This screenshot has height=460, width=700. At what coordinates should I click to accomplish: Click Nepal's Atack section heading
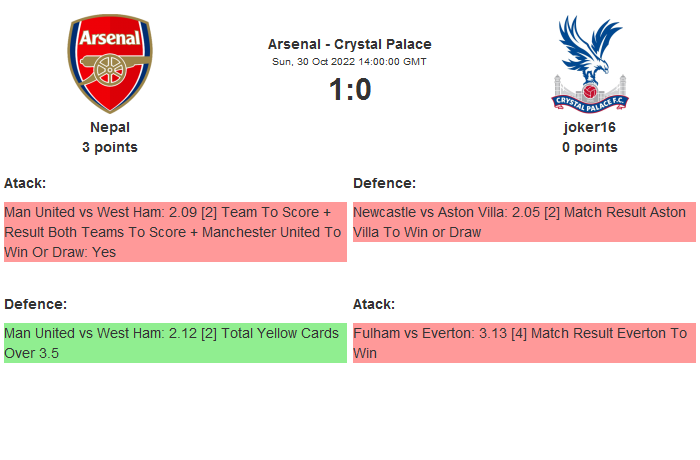pyautogui.click(x=25, y=183)
